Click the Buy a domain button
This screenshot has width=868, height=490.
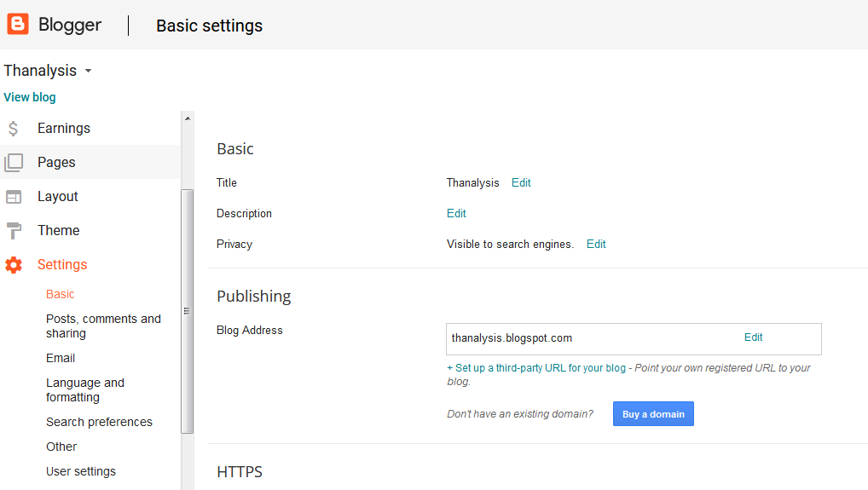653,413
